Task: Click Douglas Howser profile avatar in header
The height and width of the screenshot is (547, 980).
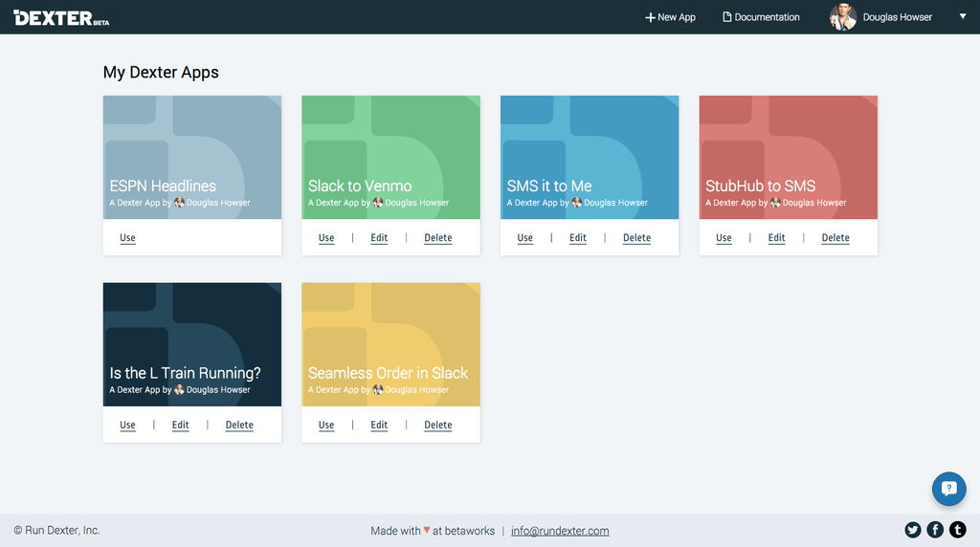Action: (842, 17)
